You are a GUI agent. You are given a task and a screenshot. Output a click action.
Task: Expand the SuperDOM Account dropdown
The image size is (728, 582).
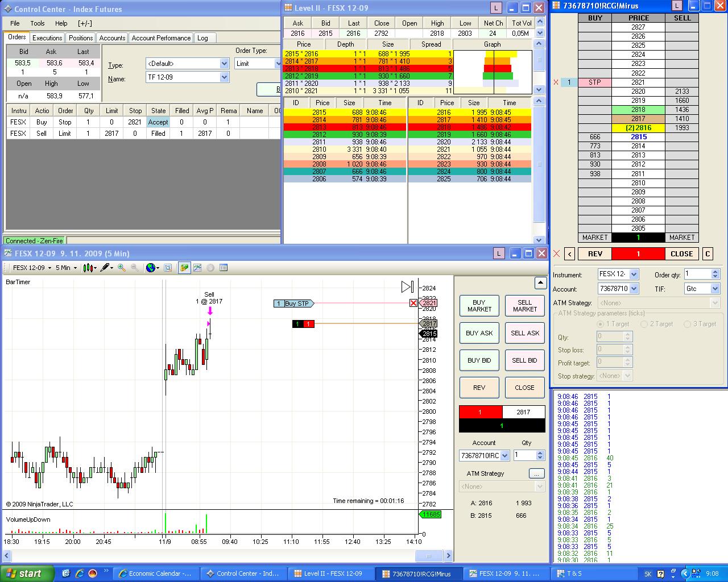(x=634, y=289)
